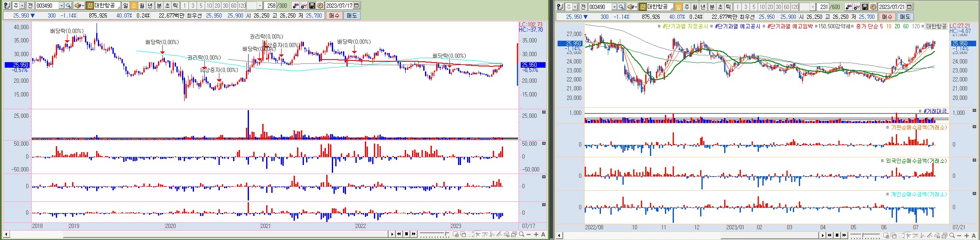Select monthly (월) period in left chart
The width and height of the screenshot is (980, 240).
(x=142, y=6)
